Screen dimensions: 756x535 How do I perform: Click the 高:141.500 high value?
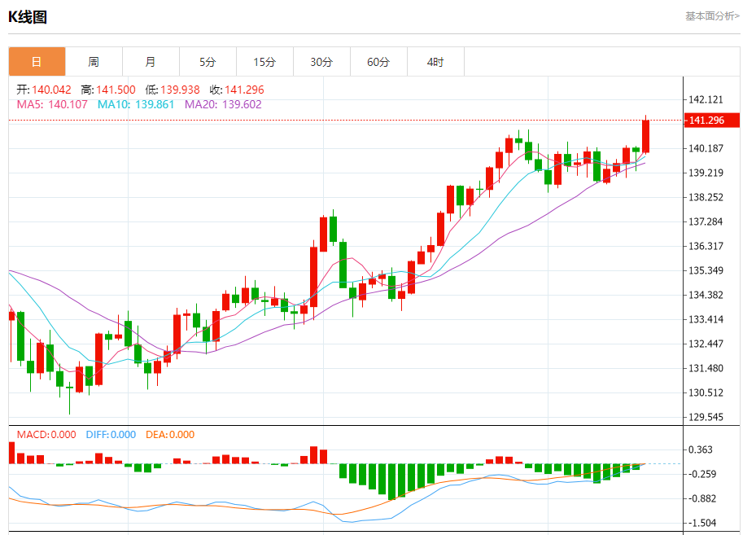click(108, 90)
